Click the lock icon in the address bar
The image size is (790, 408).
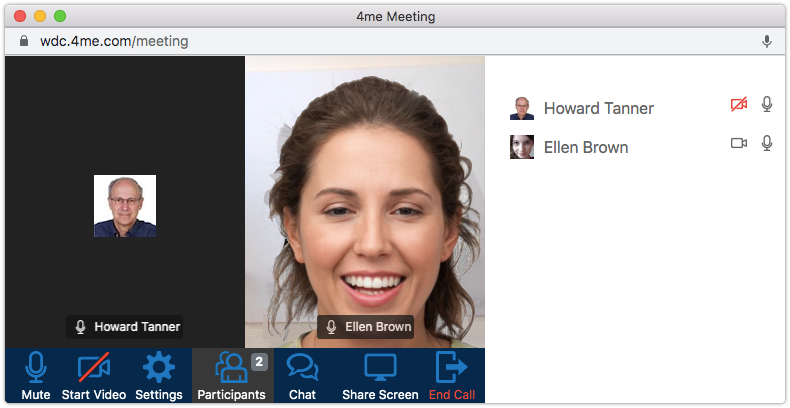(x=24, y=41)
